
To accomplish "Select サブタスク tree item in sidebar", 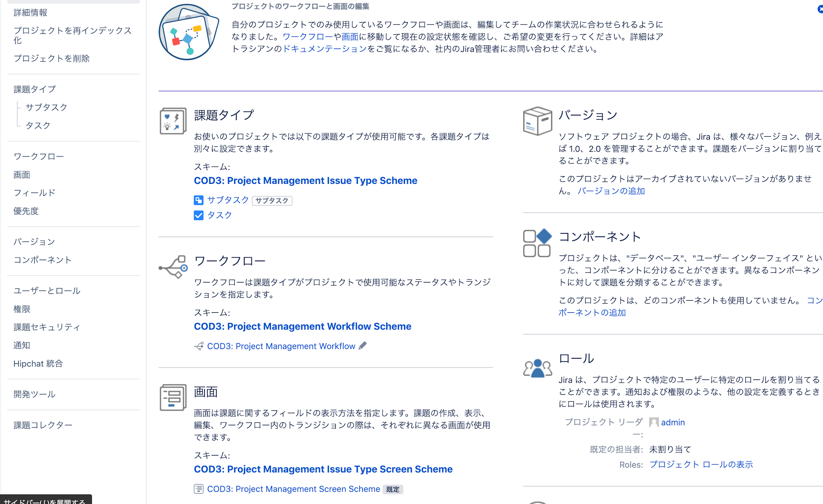I will pos(46,107).
